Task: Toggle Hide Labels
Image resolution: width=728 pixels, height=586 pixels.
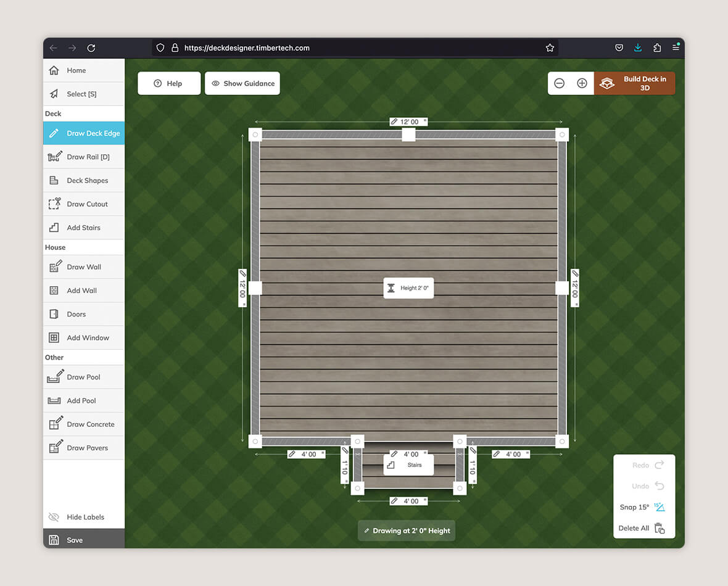Action: tap(84, 517)
